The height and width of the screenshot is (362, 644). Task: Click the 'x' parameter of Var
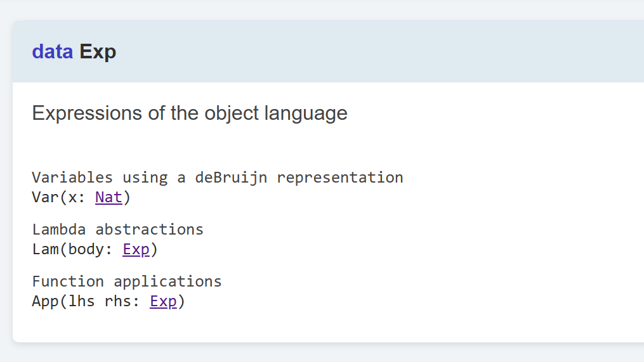click(72, 197)
